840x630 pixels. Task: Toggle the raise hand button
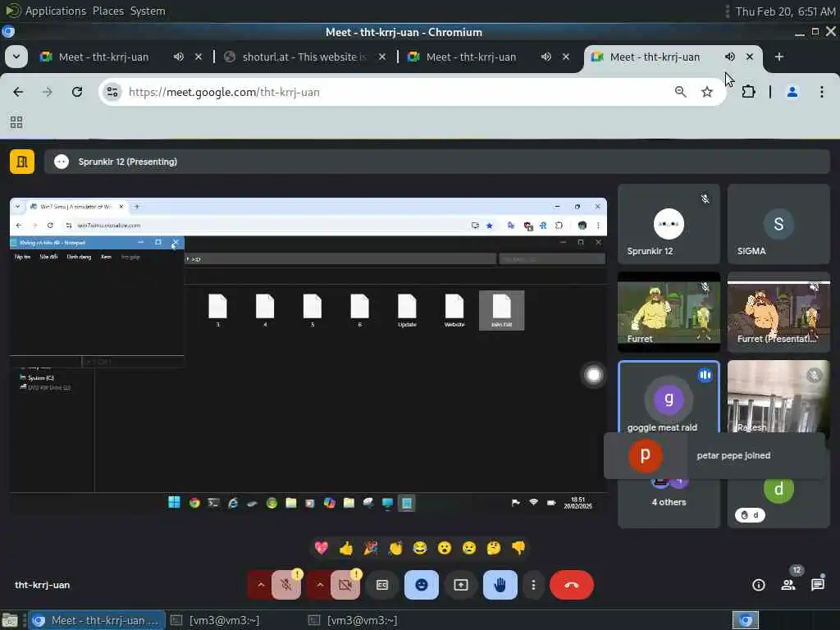pyautogui.click(x=500, y=585)
